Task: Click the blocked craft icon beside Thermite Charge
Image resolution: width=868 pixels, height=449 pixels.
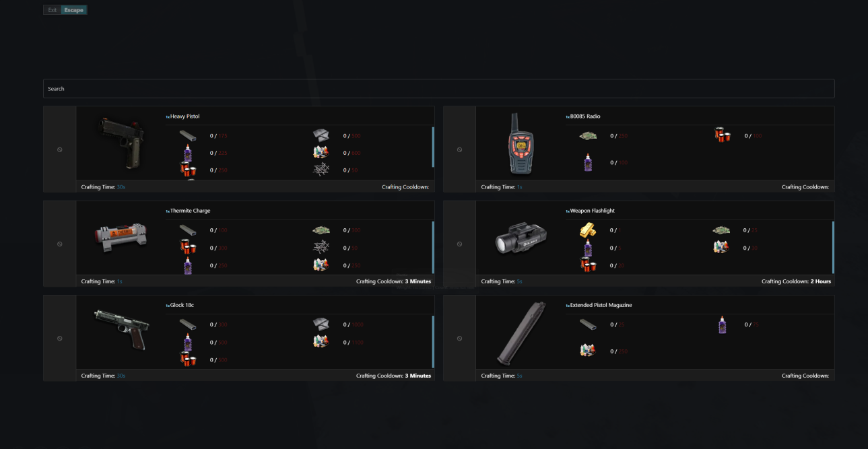Action: pyautogui.click(x=60, y=244)
